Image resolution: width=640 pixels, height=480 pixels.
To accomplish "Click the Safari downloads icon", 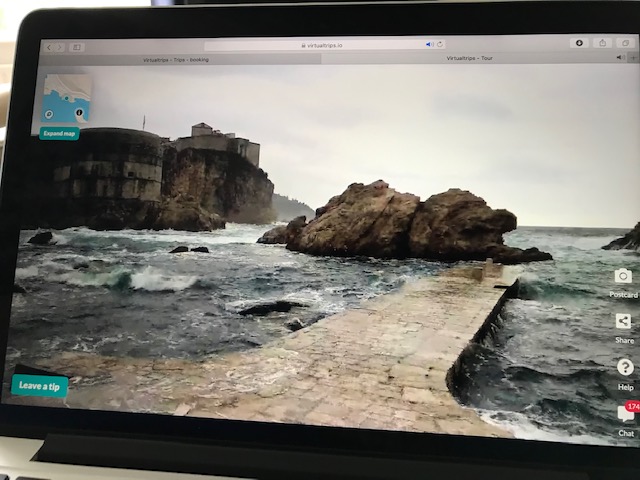I will pyautogui.click(x=578, y=44).
